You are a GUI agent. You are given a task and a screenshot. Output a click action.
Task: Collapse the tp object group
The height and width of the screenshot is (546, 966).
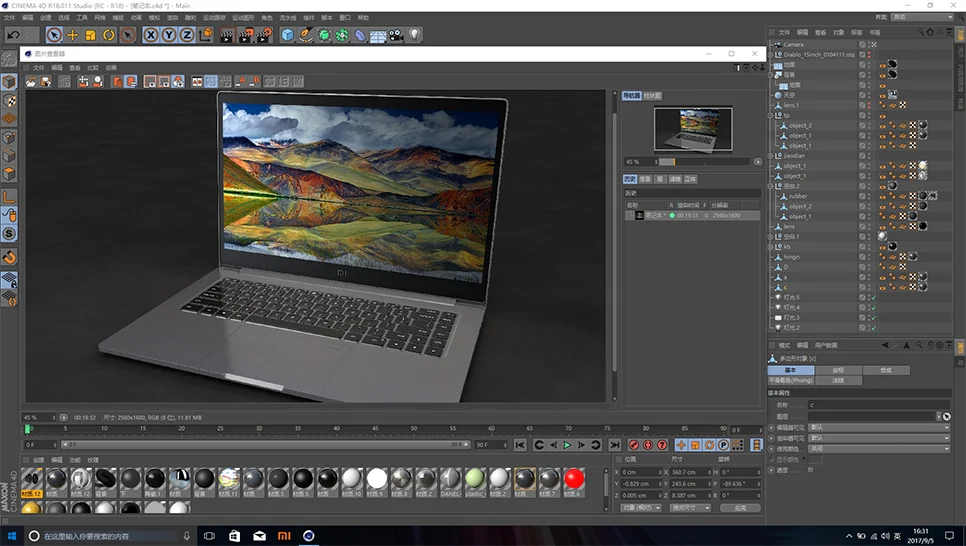(772, 115)
